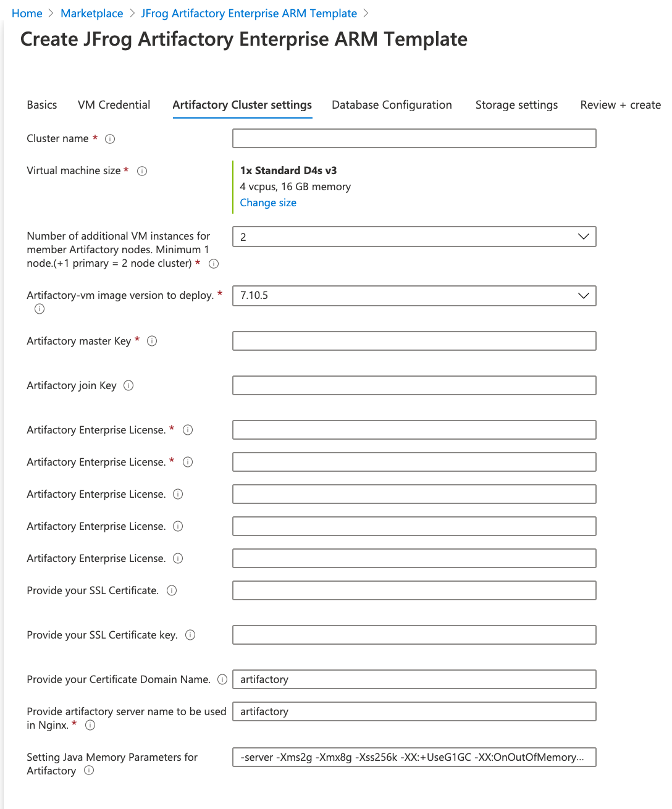
Task: Focus the Cluster name text field
Action: pos(414,138)
